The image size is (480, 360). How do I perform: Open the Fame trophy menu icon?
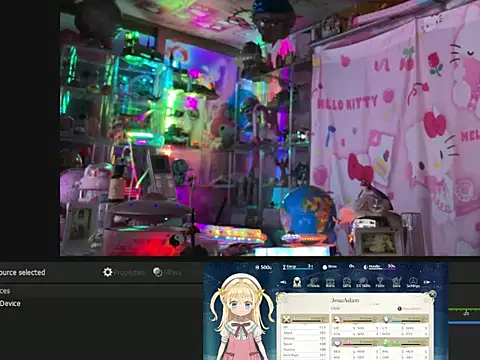[380, 282]
